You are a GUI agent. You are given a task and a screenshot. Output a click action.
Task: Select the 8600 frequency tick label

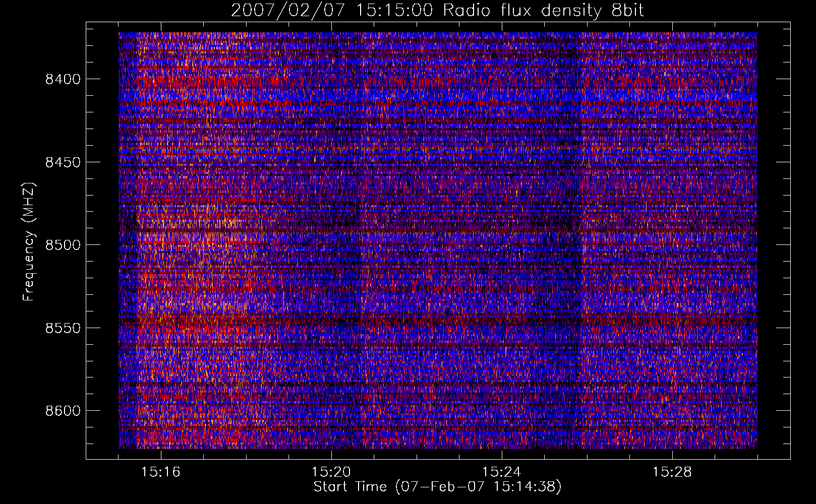point(63,411)
